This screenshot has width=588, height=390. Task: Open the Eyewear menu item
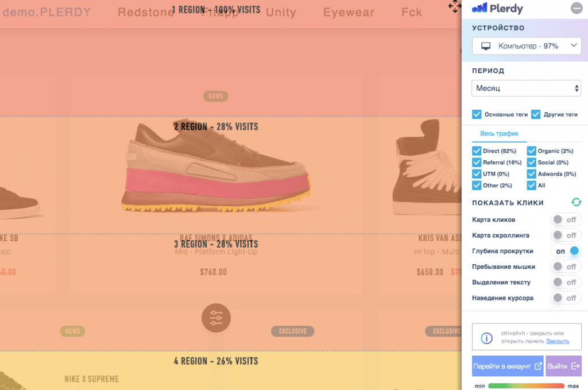pyautogui.click(x=349, y=12)
